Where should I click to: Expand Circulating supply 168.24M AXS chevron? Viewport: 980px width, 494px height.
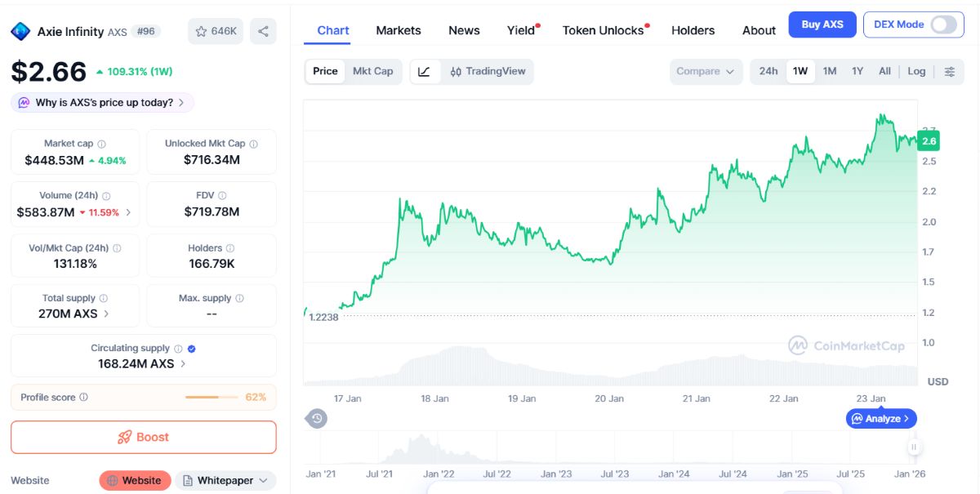point(183,364)
